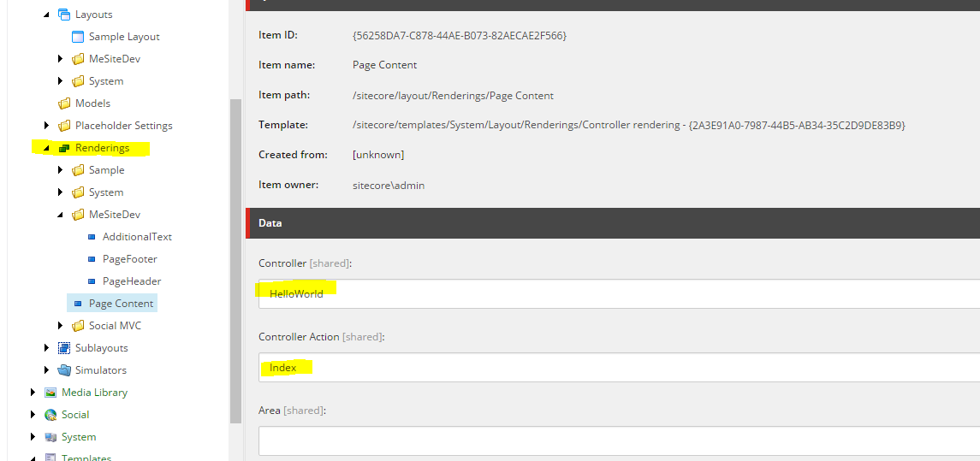Viewport: 980px width, 461px height.
Task: Expand the Sample folder under Renderings
Action: (60, 170)
